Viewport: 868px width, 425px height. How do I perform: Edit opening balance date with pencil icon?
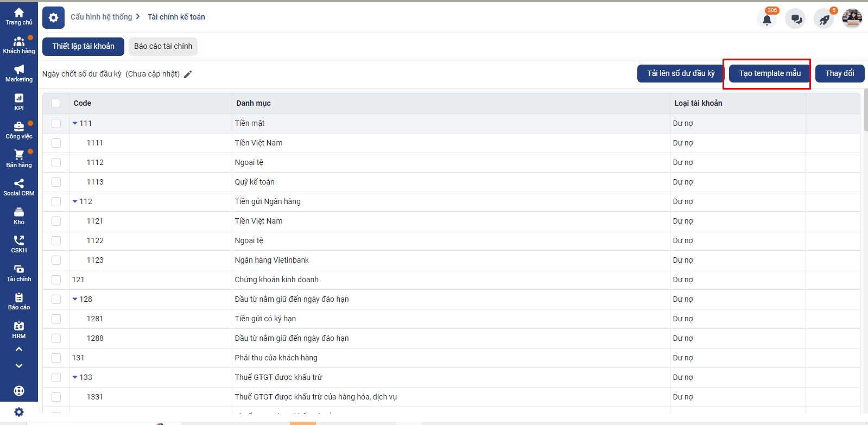(x=188, y=74)
